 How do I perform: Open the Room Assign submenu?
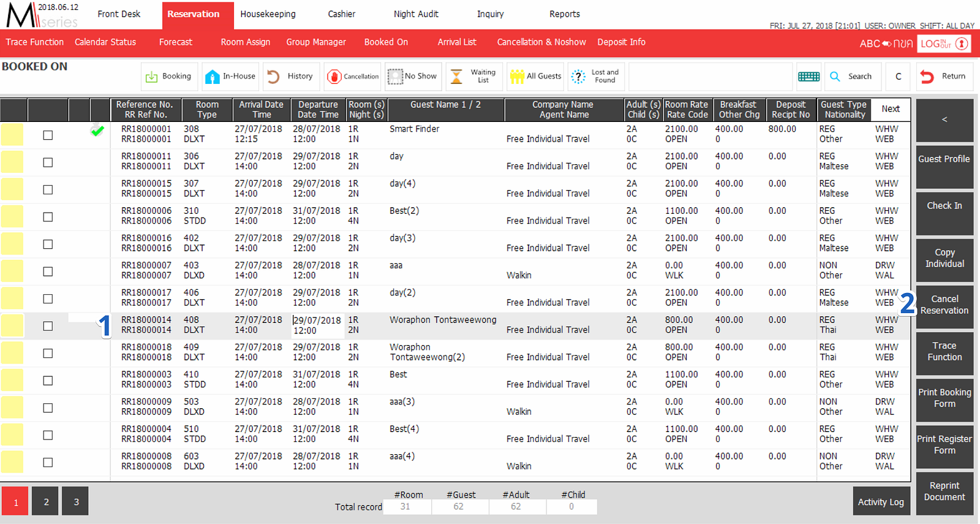(246, 42)
